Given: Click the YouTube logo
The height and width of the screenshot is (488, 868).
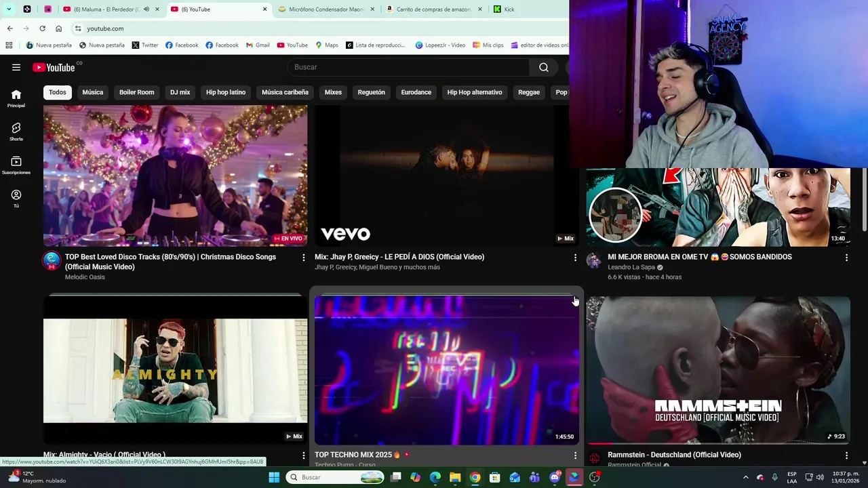Looking at the screenshot, I should [x=54, y=67].
